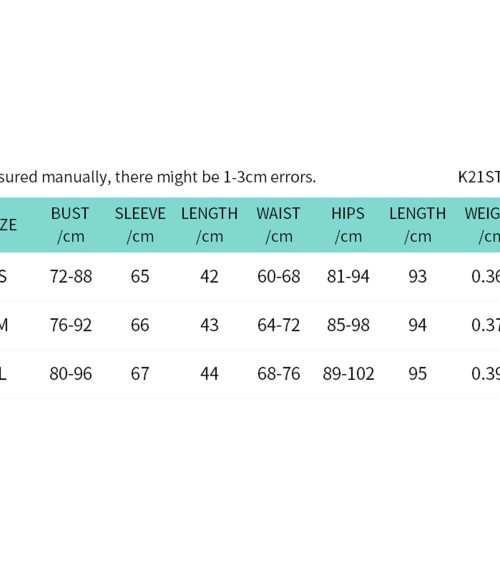Click the sleeve value 65
Screen dimensions: 500x583
point(140,277)
